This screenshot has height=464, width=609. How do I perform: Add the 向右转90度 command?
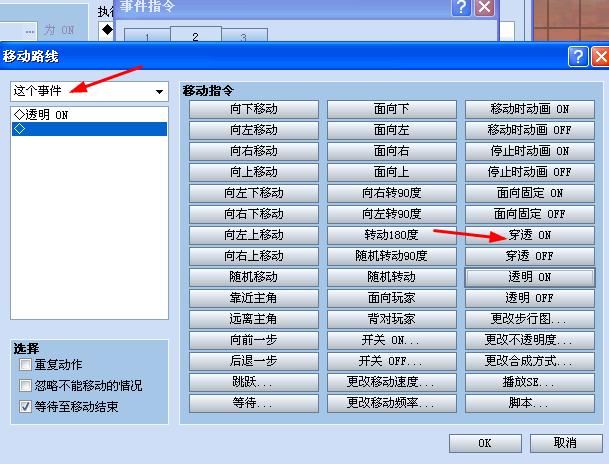[392, 193]
